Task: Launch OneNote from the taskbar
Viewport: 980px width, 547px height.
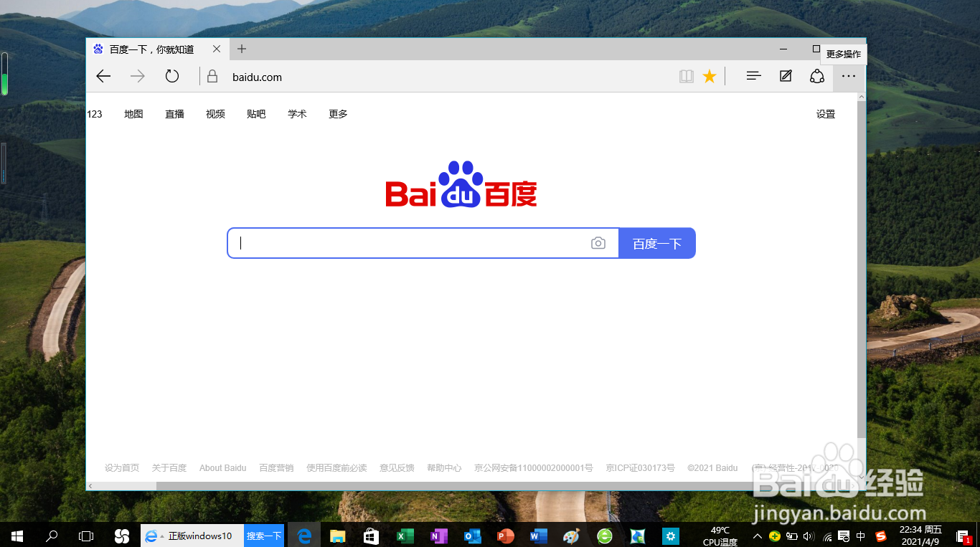Action: click(438, 536)
